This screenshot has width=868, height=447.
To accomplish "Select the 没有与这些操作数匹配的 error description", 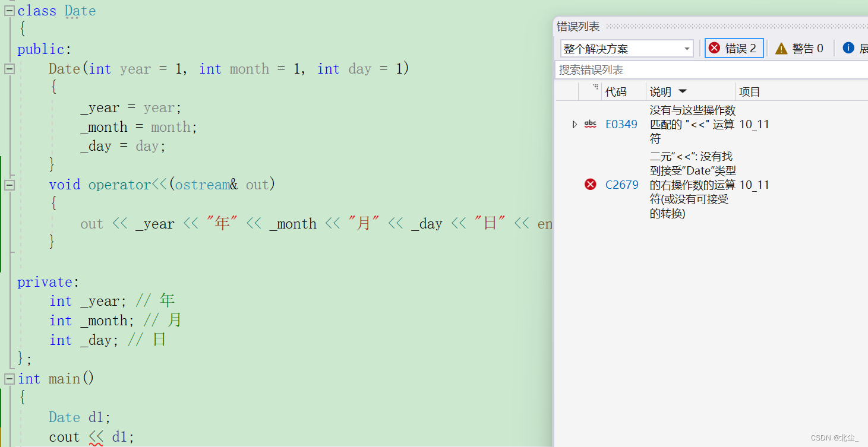I will 693,124.
